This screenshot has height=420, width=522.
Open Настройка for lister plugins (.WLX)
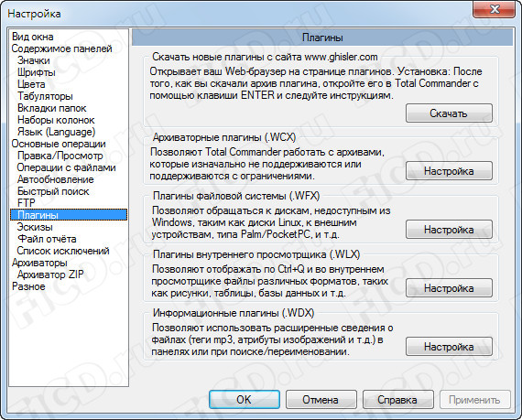click(x=449, y=288)
